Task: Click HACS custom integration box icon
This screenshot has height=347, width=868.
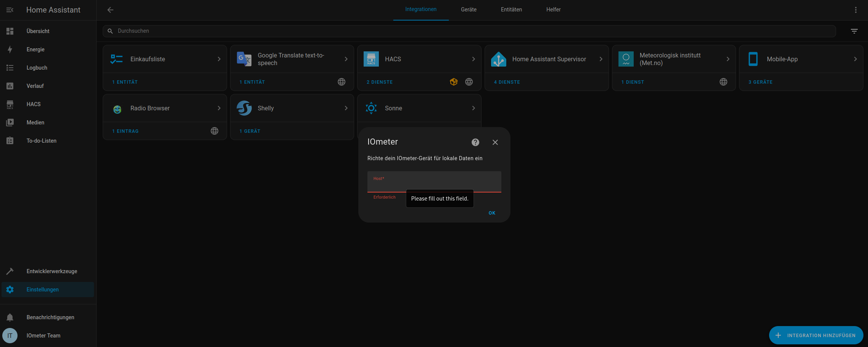Action: (x=454, y=82)
